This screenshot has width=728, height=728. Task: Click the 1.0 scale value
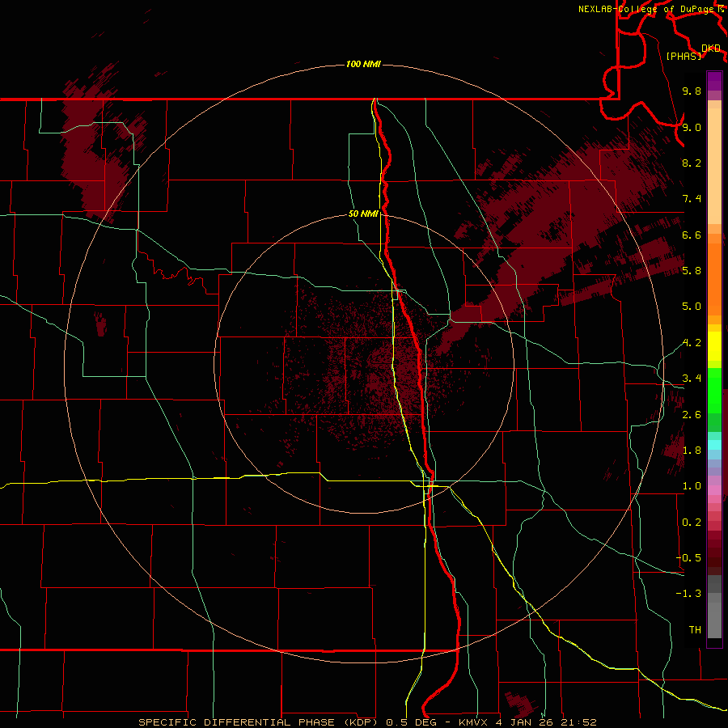(x=692, y=486)
